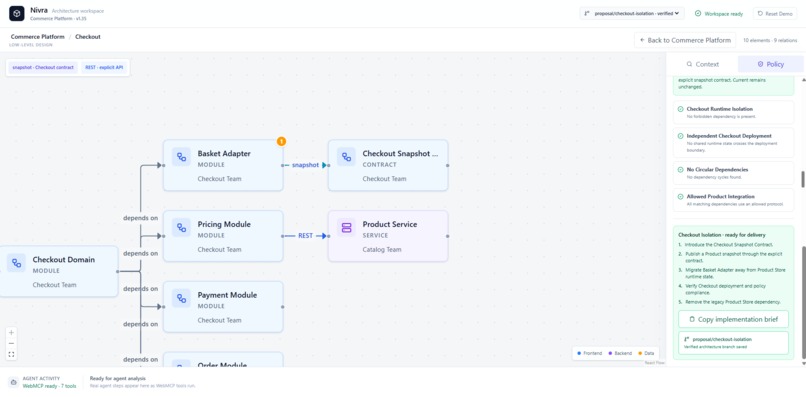Image resolution: width=806 pixels, height=397 pixels.
Task: Click the Checkout Domain module icon
Action: 16,263
